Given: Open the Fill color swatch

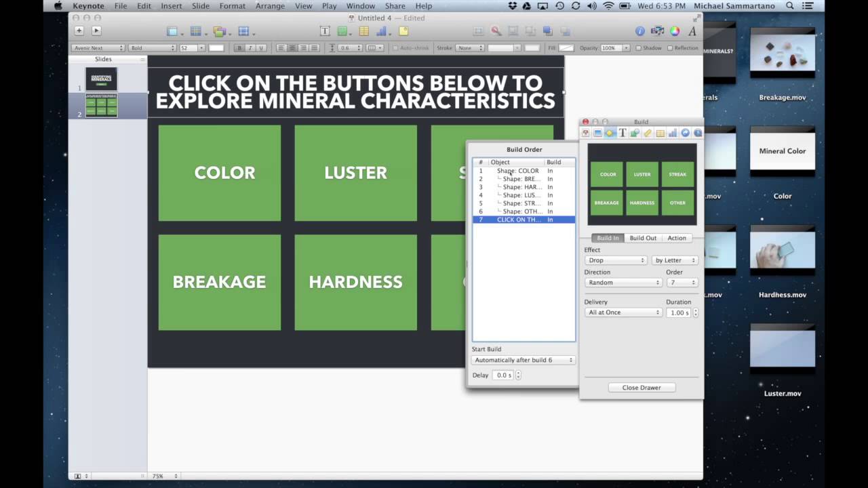Looking at the screenshot, I should pos(566,48).
